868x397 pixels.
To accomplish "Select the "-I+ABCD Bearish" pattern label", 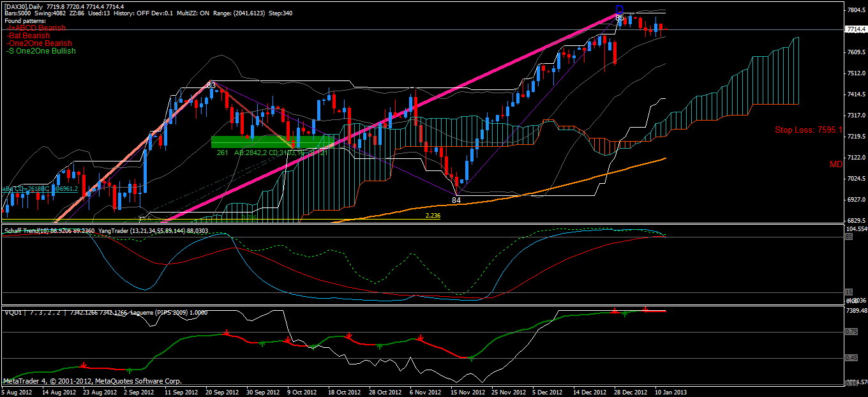I will pyautogui.click(x=36, y=28).
